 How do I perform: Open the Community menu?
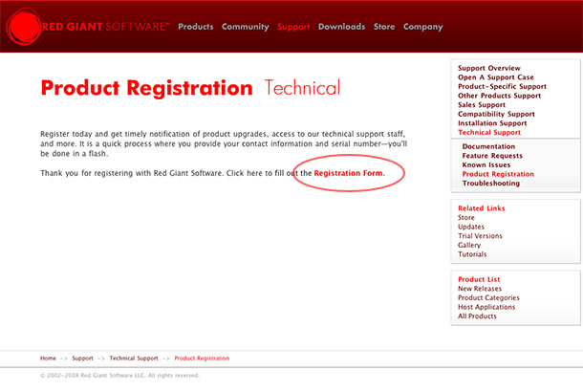246,27
